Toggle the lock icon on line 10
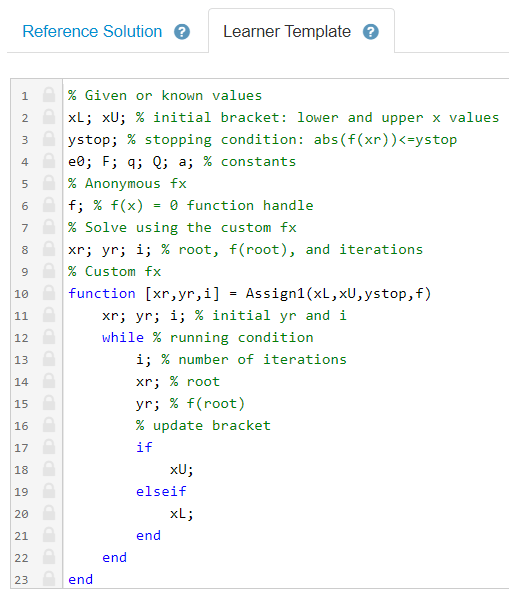The image size is (509, 595). [49, 293]
